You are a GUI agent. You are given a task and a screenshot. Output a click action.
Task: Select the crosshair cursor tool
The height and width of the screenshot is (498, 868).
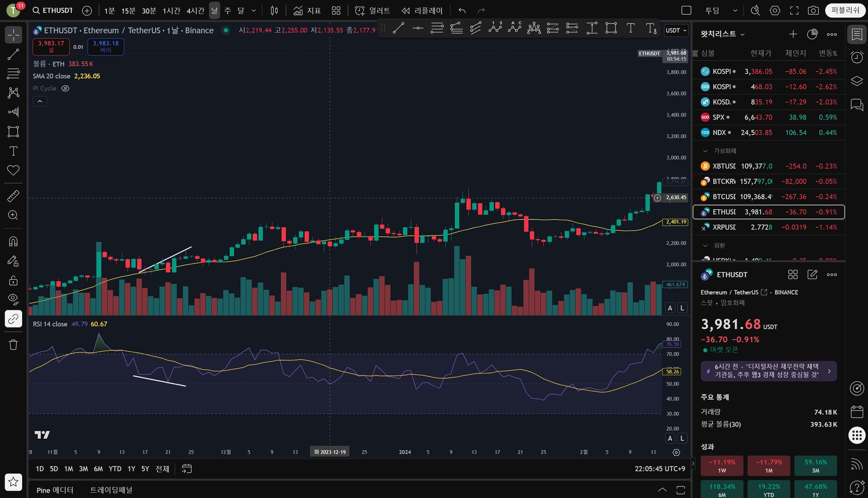[13, 35]
